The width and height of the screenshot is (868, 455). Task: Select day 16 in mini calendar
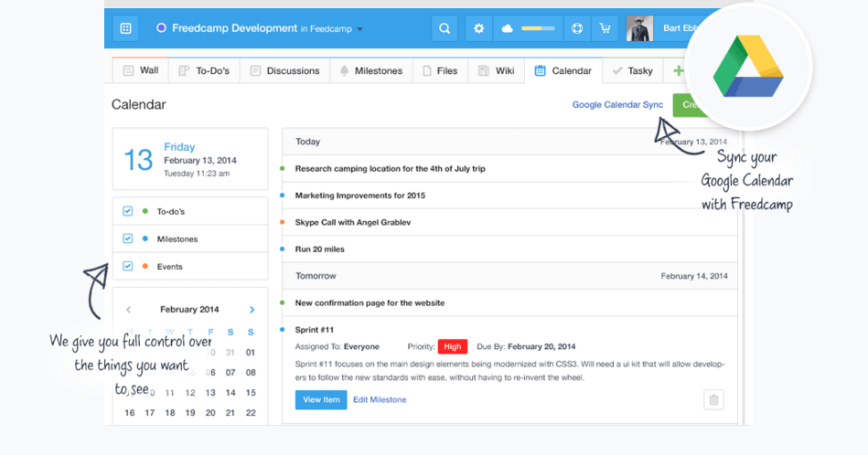pos(130,413)
